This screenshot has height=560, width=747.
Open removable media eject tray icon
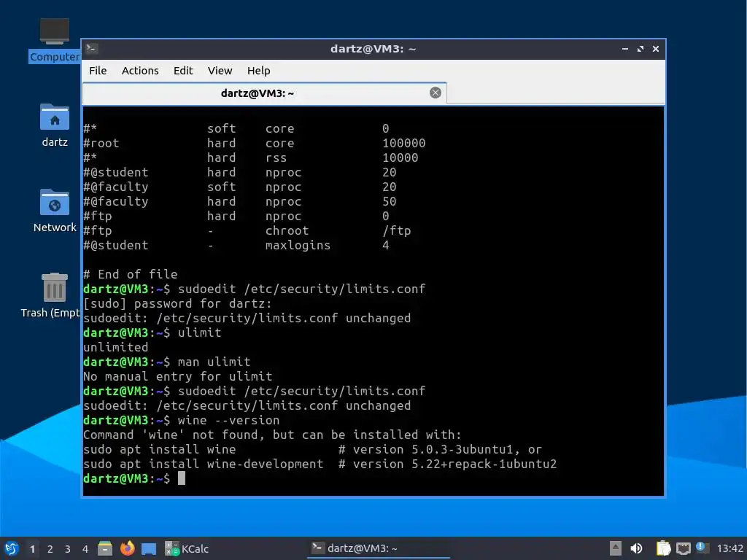(x=616, y=548)
